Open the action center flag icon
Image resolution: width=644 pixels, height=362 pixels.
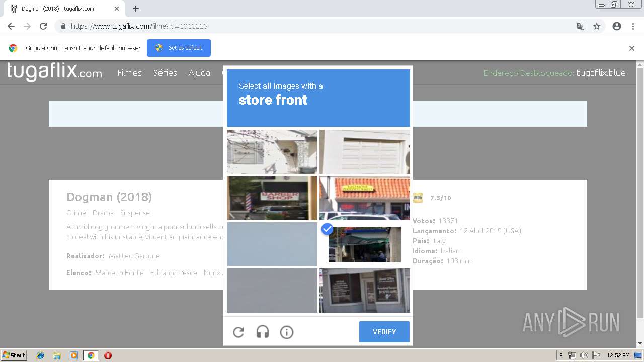click(x=596, y=355)
